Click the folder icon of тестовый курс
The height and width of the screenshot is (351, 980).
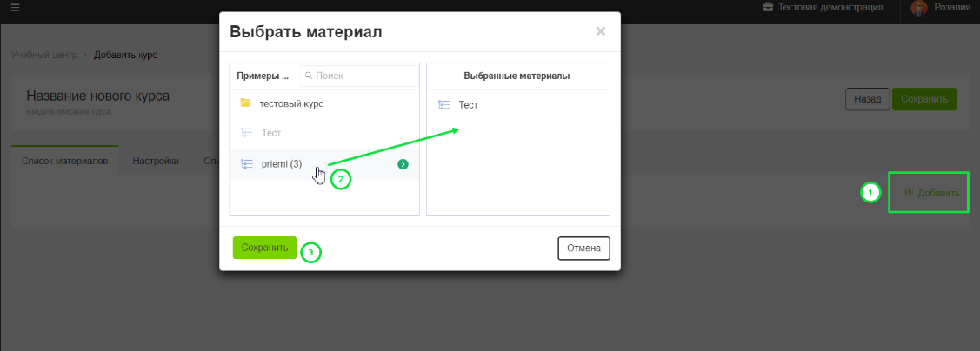[245, 103]
